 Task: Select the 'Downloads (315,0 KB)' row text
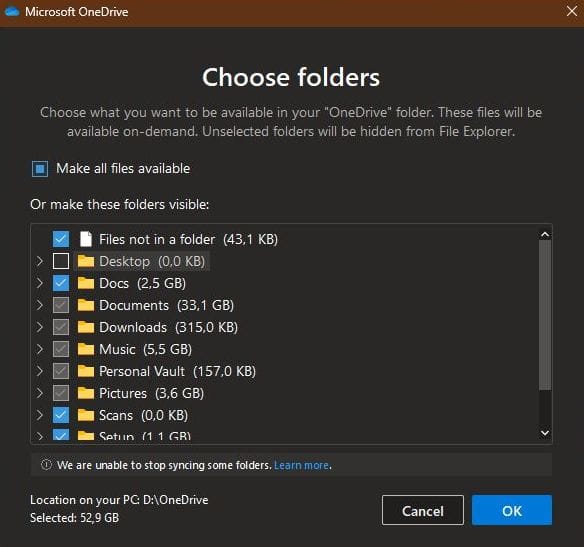coord(168,327)
